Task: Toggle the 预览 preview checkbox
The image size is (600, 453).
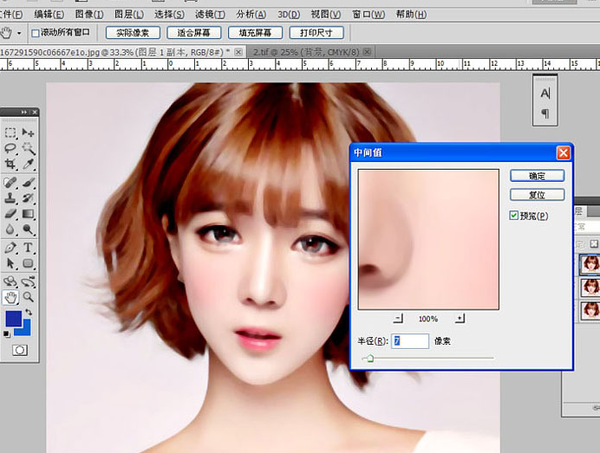Action: 514,215
